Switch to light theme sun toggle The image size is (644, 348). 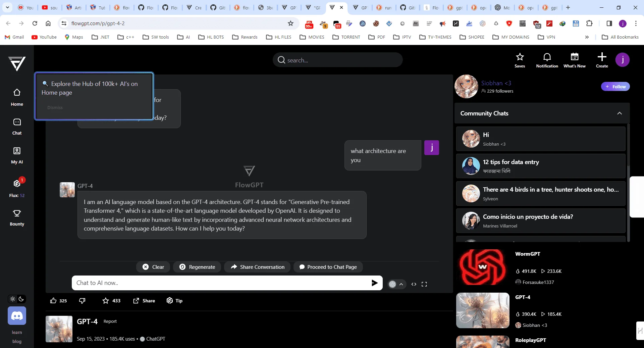13,299
